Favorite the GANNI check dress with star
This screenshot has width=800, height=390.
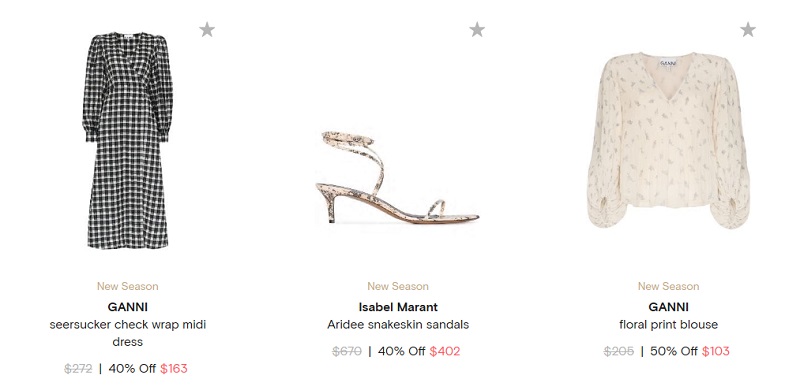[207, 30]
